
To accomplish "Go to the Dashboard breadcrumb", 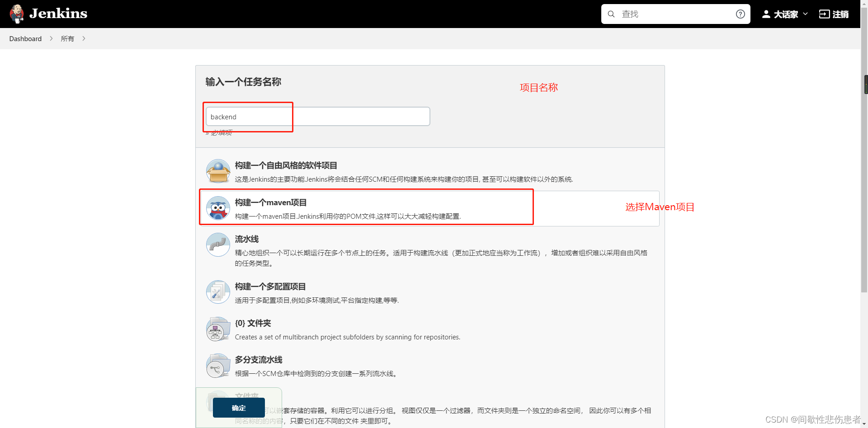I will coord(25,39).
